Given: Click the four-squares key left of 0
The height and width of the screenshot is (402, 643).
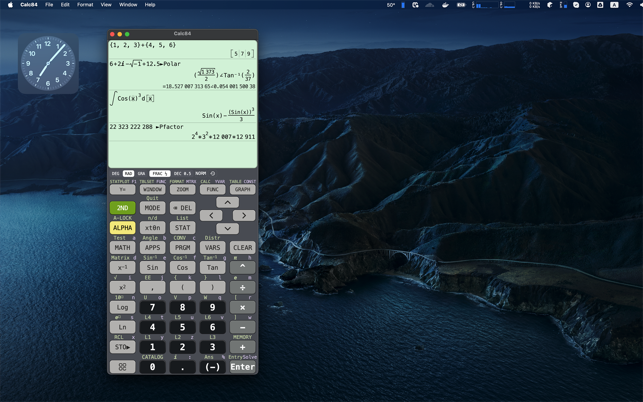Looking at the screenshot, I should (x=123, y=367).
